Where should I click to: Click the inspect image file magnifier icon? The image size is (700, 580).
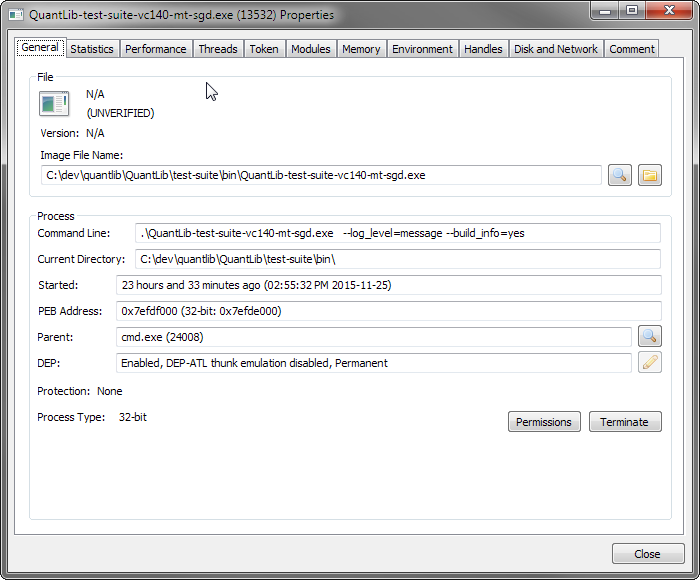[620, 175]
